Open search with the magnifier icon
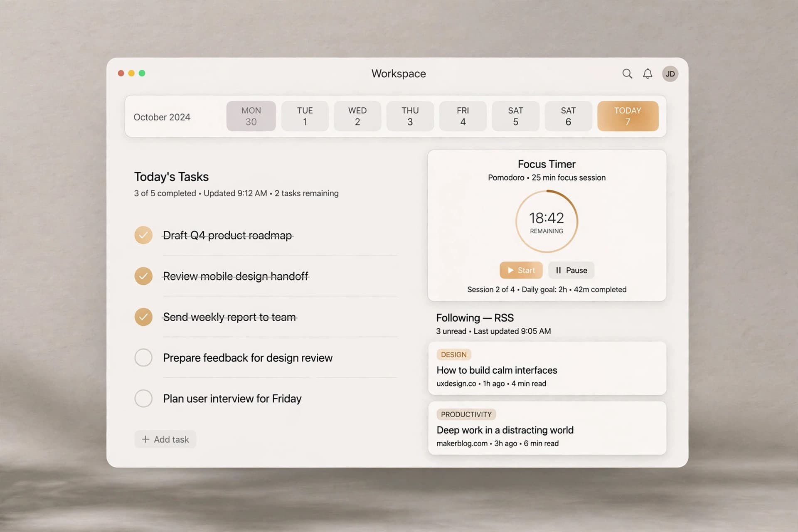This screenshot has height=532, width=798. point(627,74)
